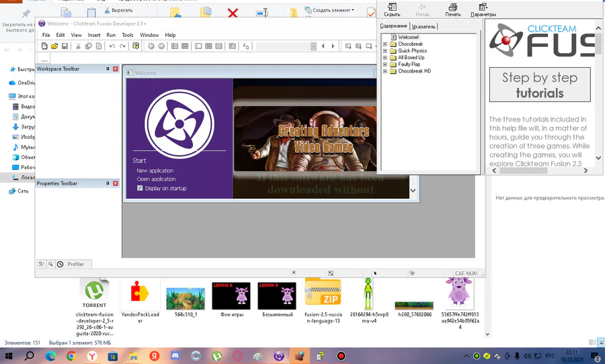This screenshot has width=605, height=364.
Task: Click the Open folder toolbar icon
Action: pyautogui.click(x=54, y=46)
